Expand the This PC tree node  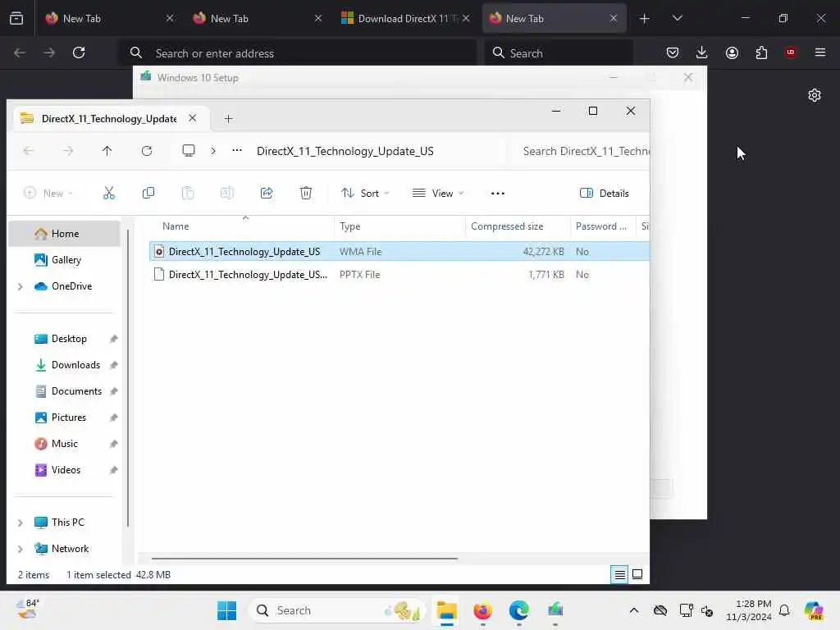(x=21, y=523)
